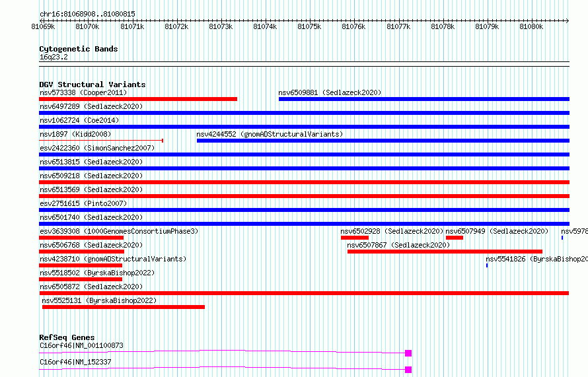
Task: Open C16orf46|NM_001100873 gene label
Action: tap(81, 345)
